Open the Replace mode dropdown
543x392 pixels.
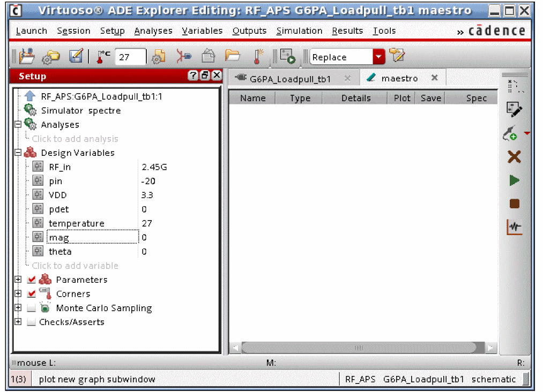379,57
